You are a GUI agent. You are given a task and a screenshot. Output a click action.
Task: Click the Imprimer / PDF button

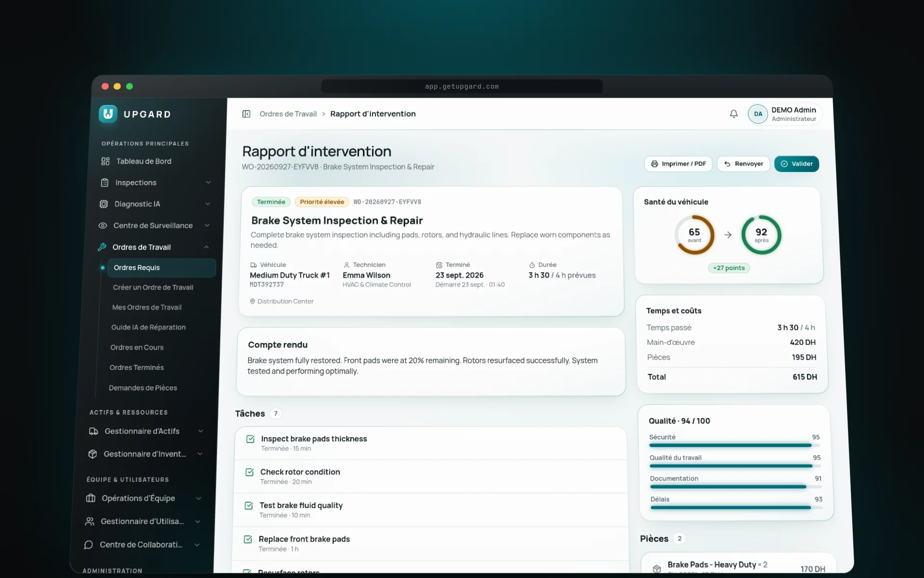pyautogui.click(x=678, y=164)
